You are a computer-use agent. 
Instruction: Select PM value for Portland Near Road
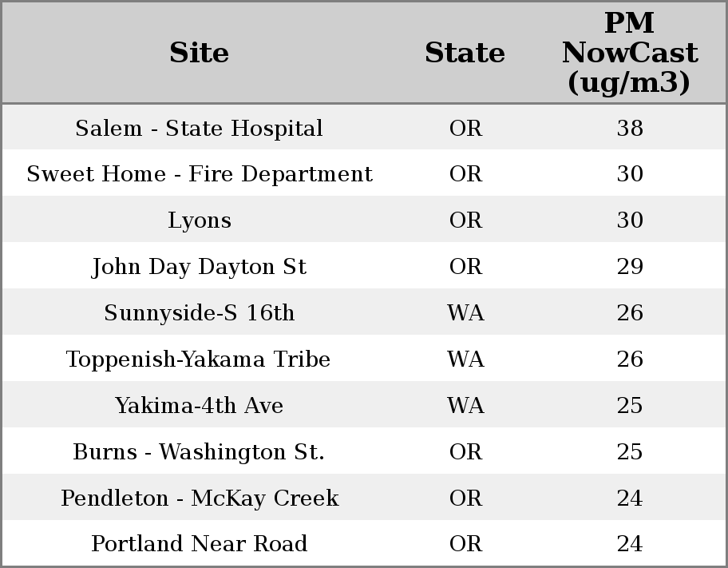point(630,544)
